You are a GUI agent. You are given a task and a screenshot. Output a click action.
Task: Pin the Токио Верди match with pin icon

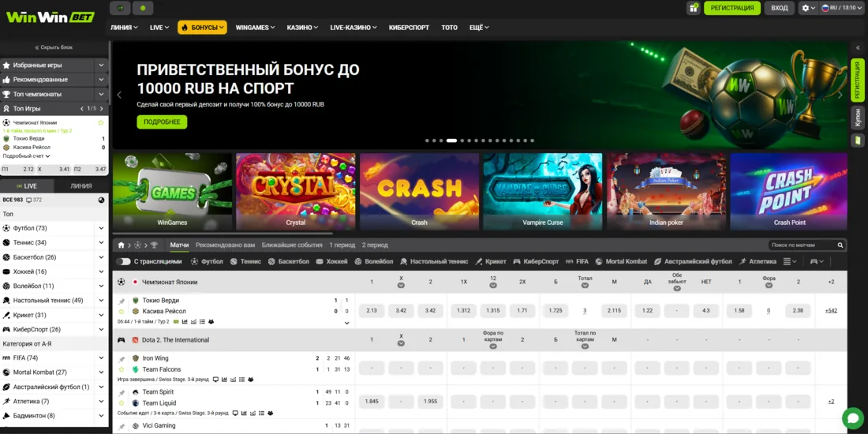122,301
